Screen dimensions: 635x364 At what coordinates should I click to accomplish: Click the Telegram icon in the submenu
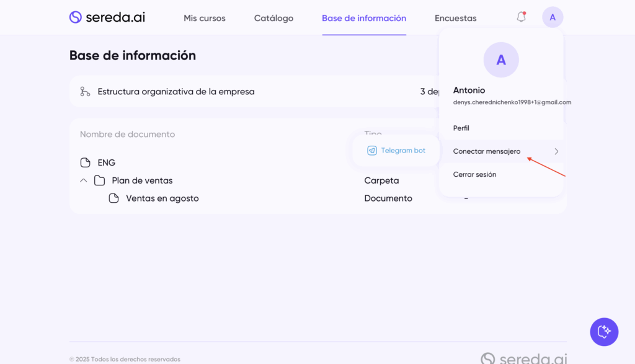(372, 151)
